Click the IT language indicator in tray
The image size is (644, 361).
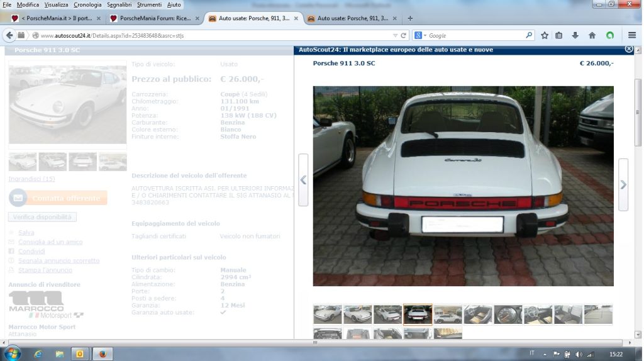(532, 353)
